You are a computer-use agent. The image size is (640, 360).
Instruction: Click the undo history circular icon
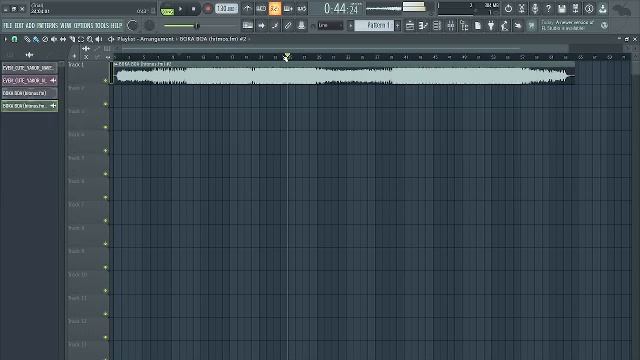tap(508, 8)
